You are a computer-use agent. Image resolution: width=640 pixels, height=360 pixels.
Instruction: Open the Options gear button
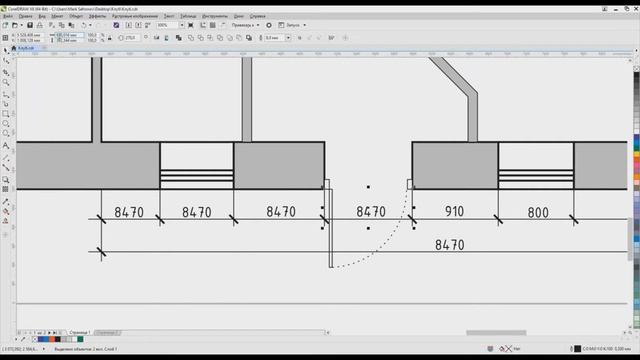coord(269,25)
